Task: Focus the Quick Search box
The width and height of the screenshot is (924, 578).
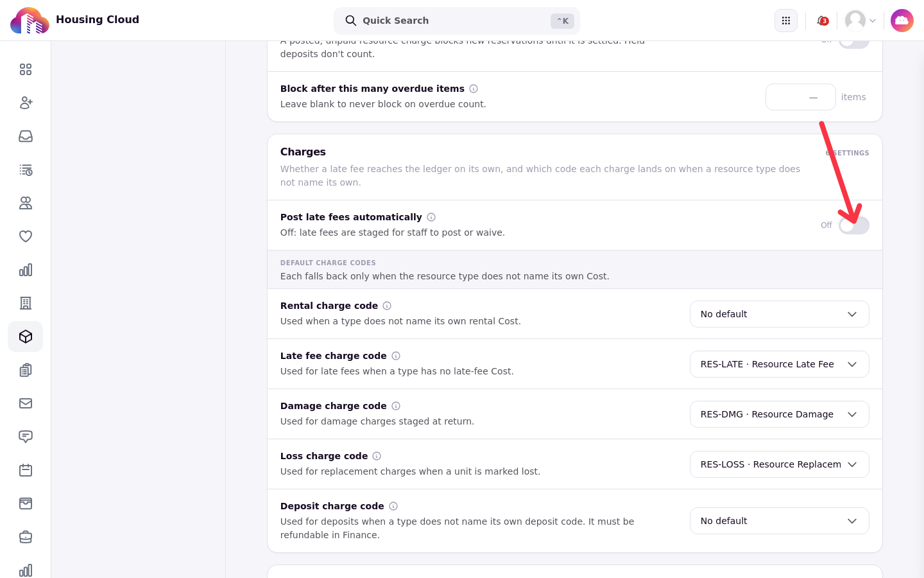Action: 457,21
